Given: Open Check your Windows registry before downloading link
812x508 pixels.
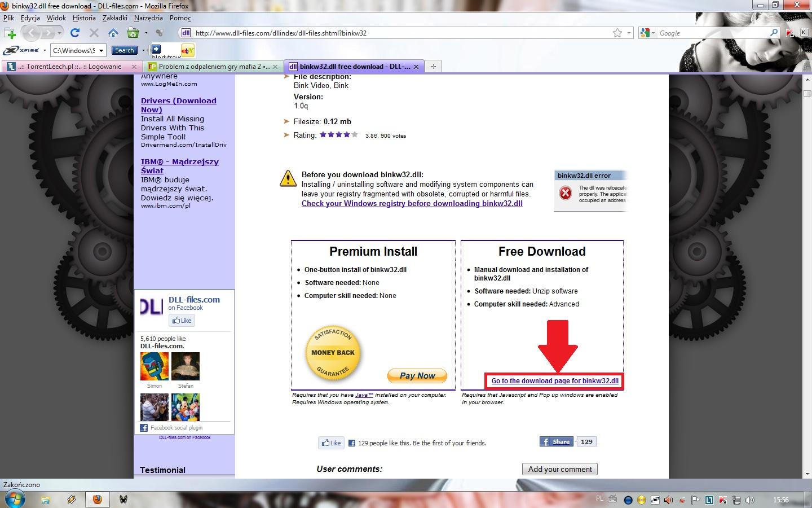Looking at the screenshot, I should click(412, 204).
